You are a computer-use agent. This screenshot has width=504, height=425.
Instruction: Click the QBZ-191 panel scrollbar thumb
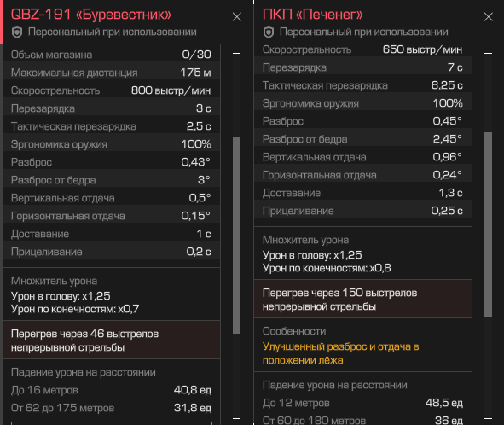[236, 235]
